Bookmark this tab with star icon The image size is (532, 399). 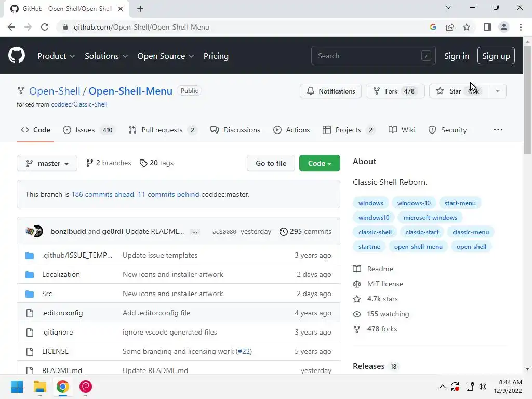pyautogui.click(x=467, y=27)
